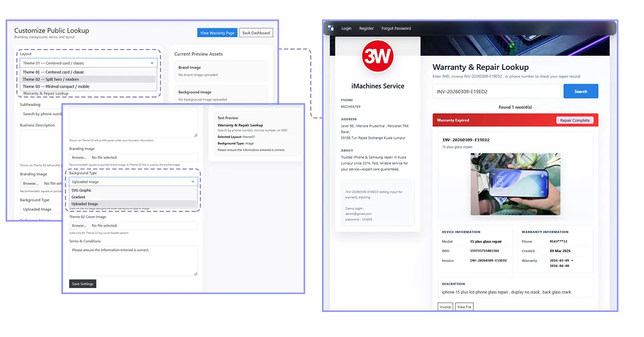
Task: Open the Register menu item
Action: point(366,29)
